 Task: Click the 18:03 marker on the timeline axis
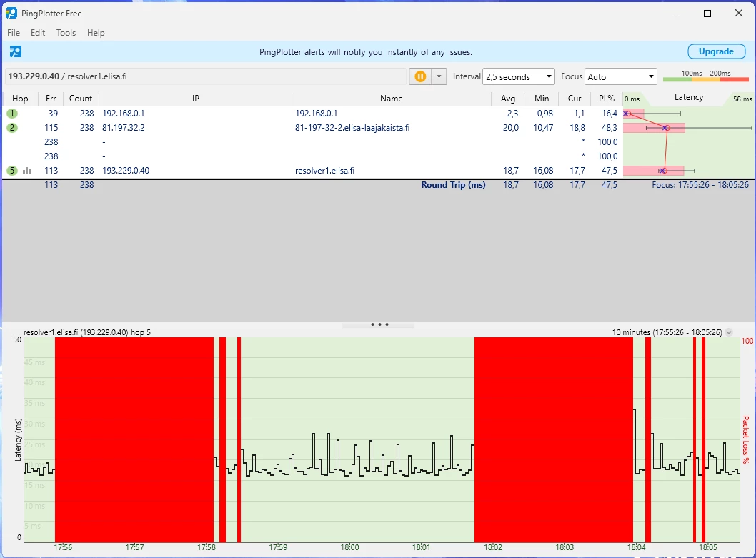pos(564,547)
